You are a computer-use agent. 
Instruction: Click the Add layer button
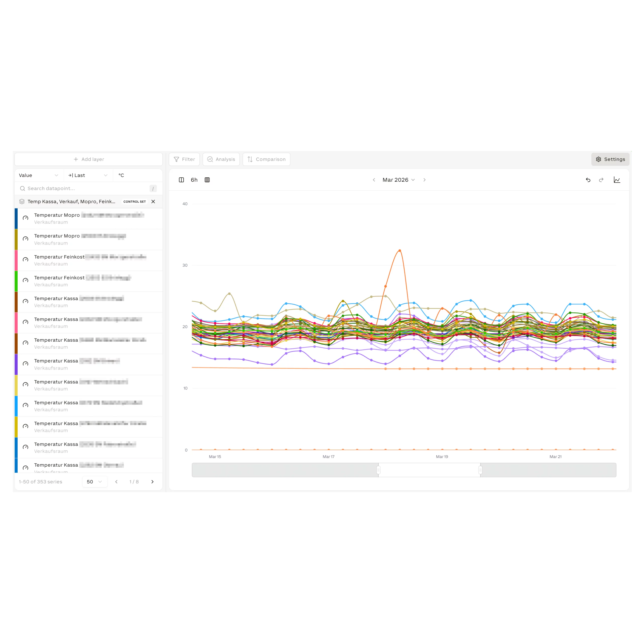88,159
